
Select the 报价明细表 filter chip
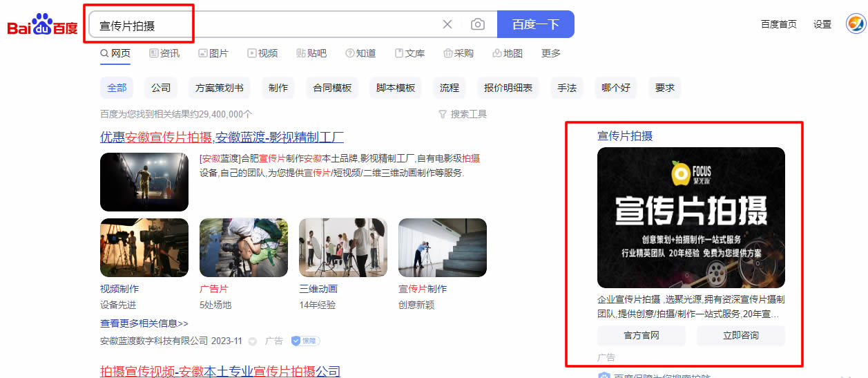[x=508, y=88]
